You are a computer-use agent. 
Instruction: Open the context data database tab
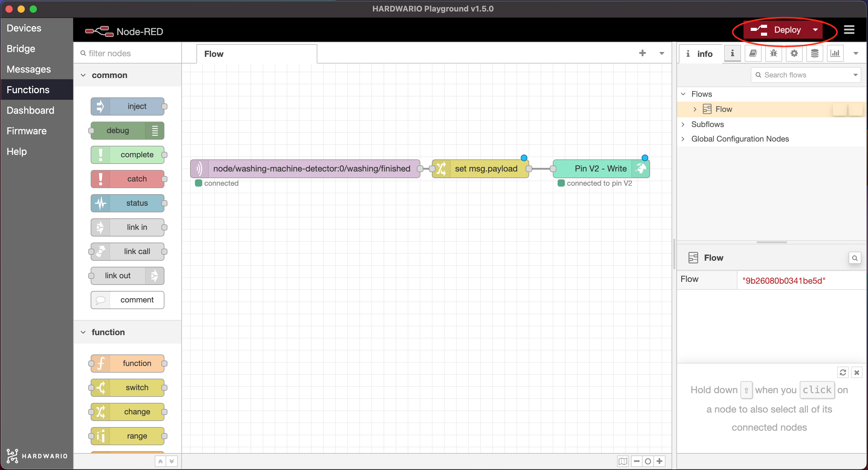tap(815, 53)
